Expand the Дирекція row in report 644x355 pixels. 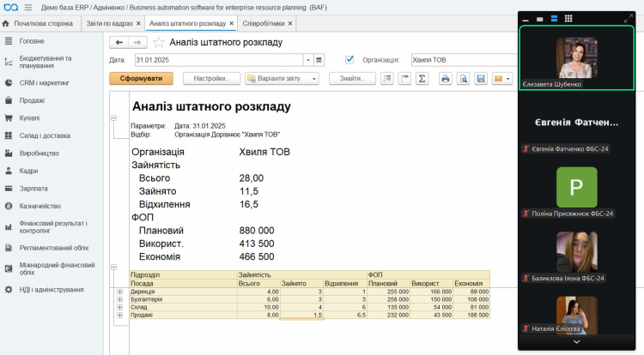[x=119, y=292]
